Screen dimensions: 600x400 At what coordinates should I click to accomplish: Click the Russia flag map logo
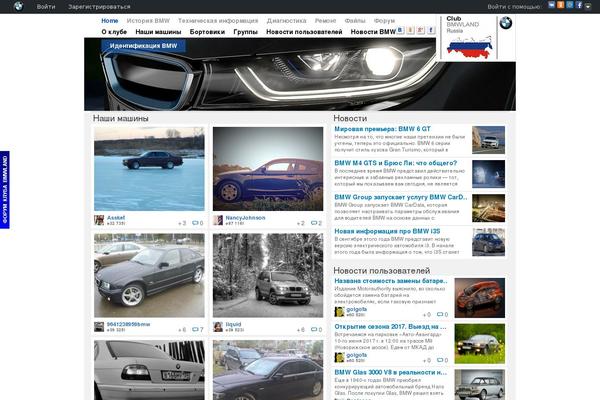click(470, 47)
